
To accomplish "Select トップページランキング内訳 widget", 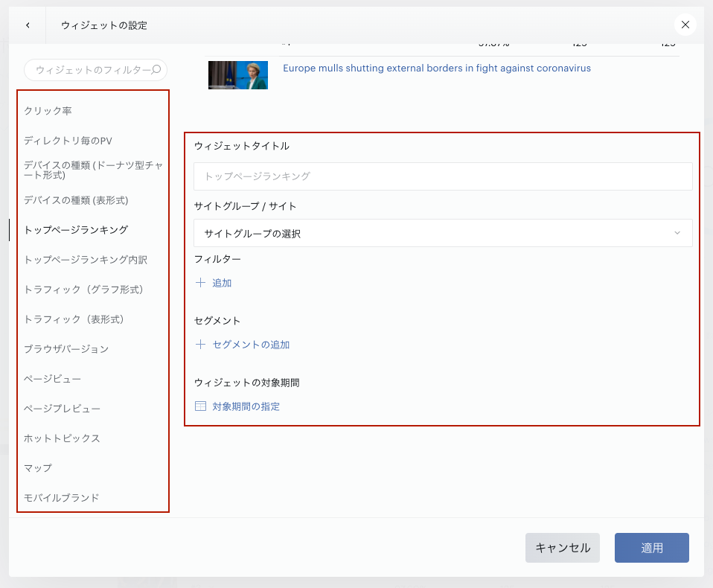I will coord(86,260).
